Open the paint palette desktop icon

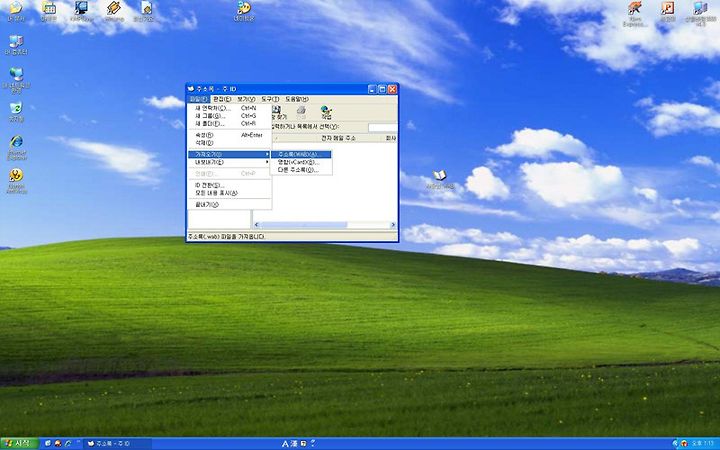click(244, 11)
